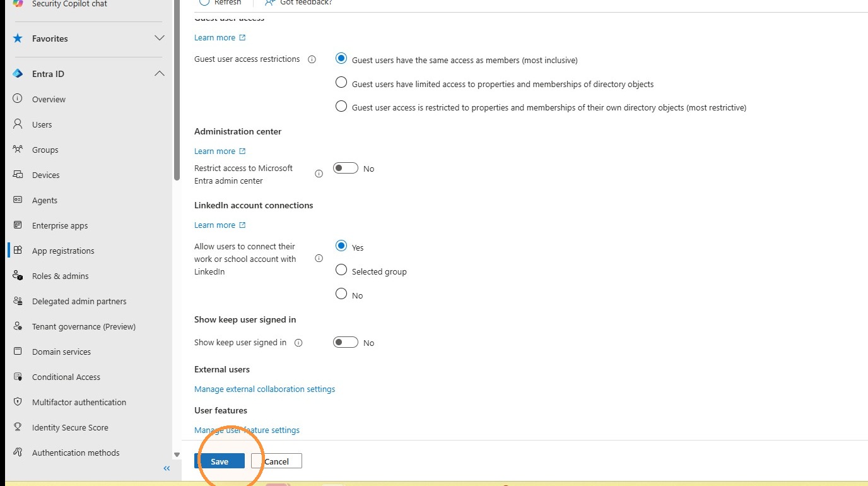Screen dimensions: 868x486
Task: Click the Roles & admins icon
Action: point(18,276)
